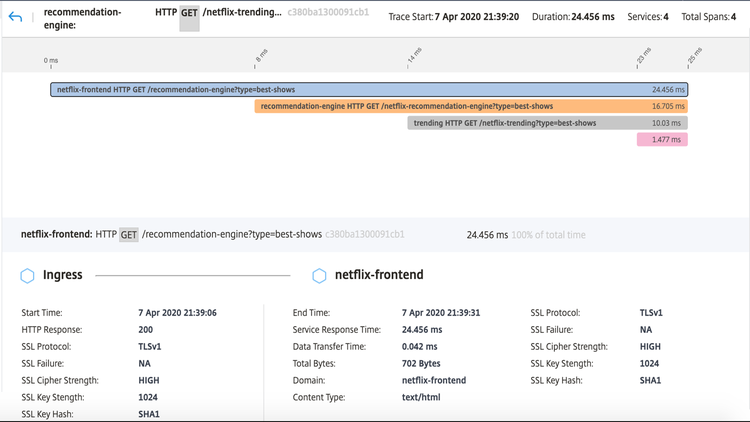
Task: Click the Trace Start timestamp 21:39:20
Action: tap(476, 17)
